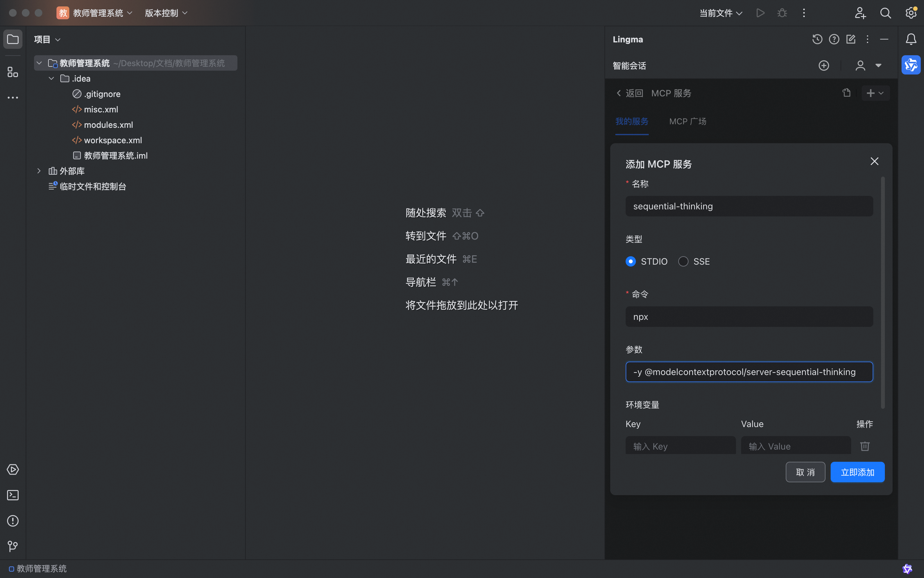Select modules.xml in project tree
The image size is (924, 578).
103,125
